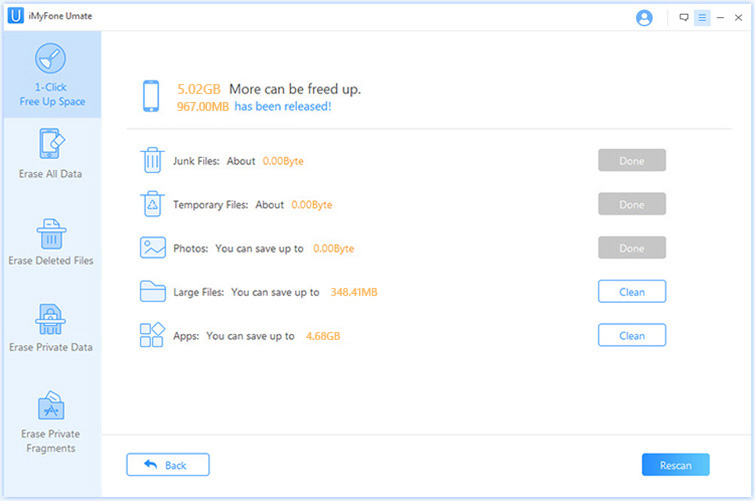
Task: Open Erase Deleted Files section
Action: point(51,242)
